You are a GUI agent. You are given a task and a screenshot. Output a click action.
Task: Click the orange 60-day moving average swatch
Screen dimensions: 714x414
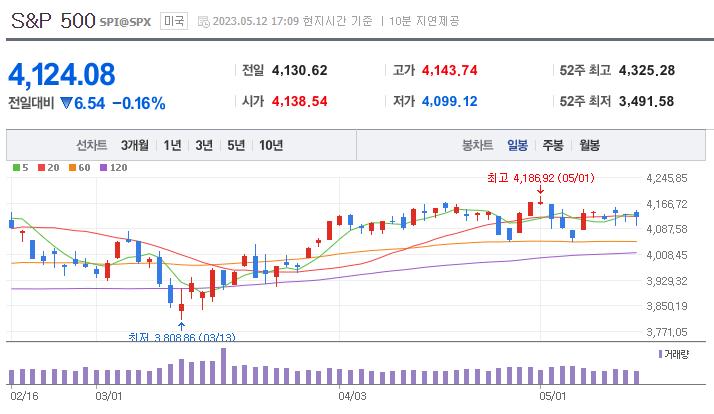(72, 168)
